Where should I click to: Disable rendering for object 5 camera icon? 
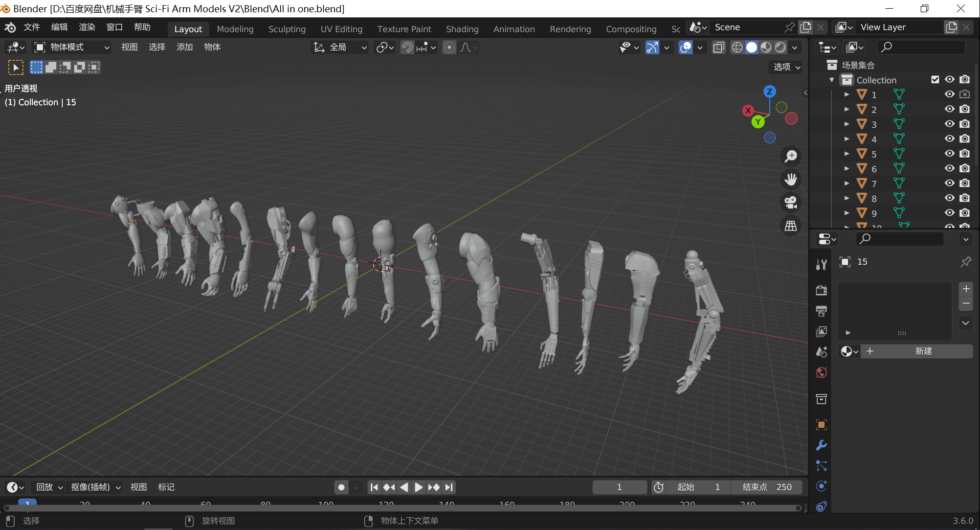click(x=965, y=153)
